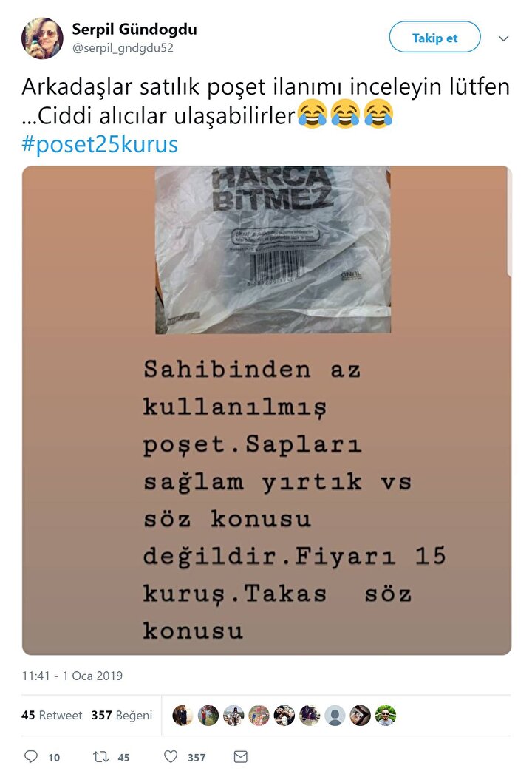This screenshot has width=532, height=774.
Task: Click the reply speech bubble icon
Action: coord(31,756)
